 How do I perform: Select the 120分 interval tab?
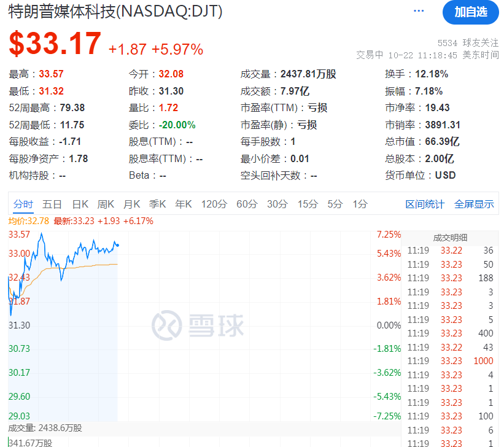click(213, 204)
